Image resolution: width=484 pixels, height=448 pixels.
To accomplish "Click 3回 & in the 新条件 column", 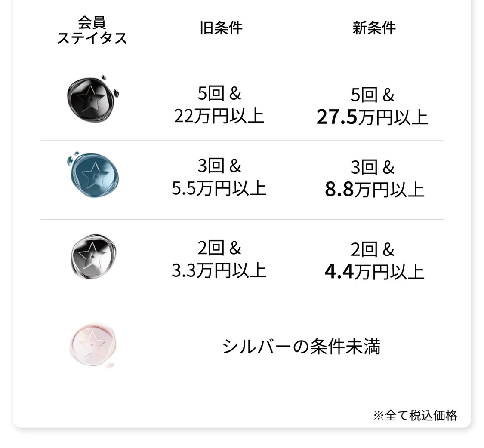I will [373, 168].
